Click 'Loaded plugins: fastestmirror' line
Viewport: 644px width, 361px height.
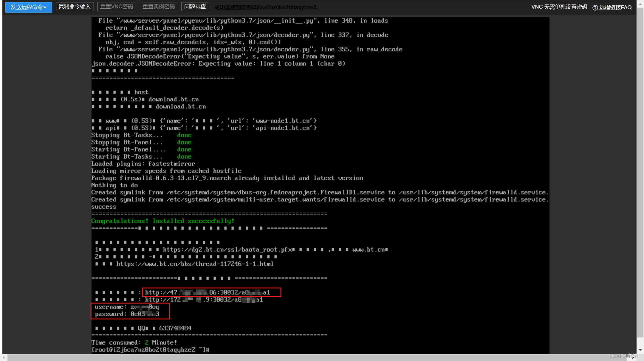(143, 164)
